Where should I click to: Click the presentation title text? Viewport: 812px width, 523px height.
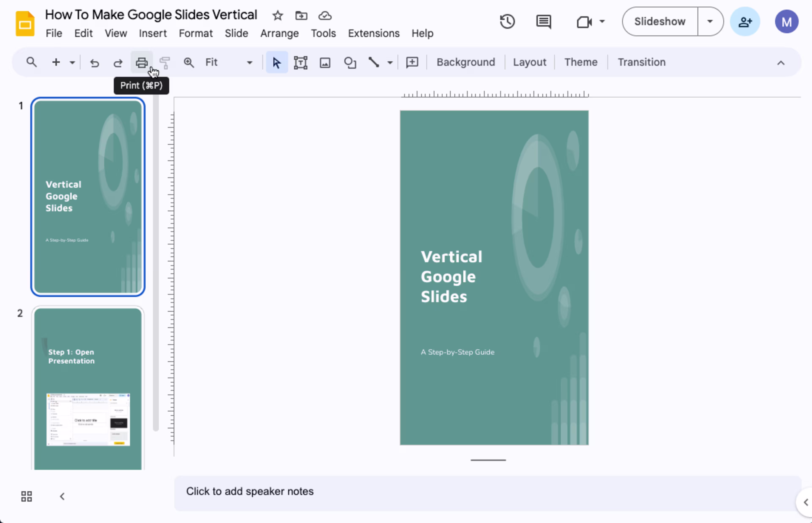coord(151,15)
